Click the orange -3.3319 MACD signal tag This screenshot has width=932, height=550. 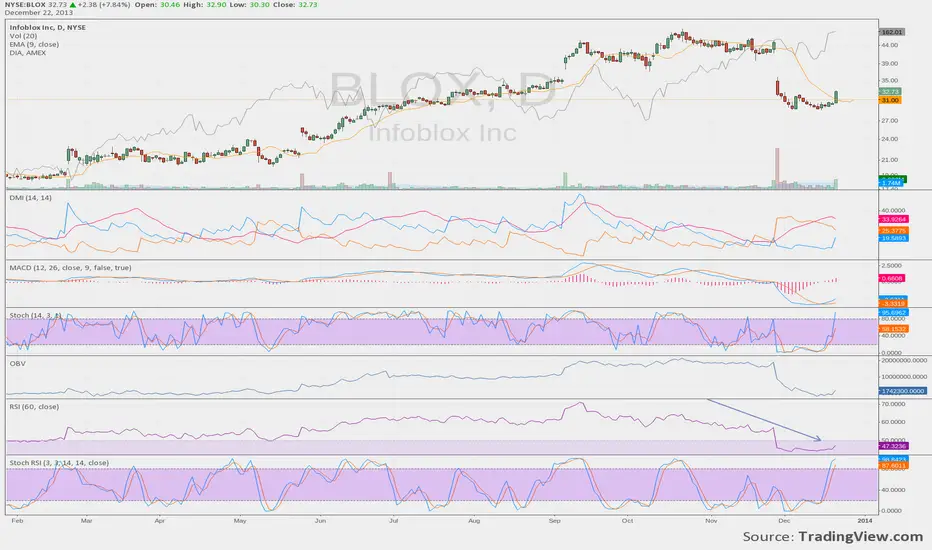892,304
